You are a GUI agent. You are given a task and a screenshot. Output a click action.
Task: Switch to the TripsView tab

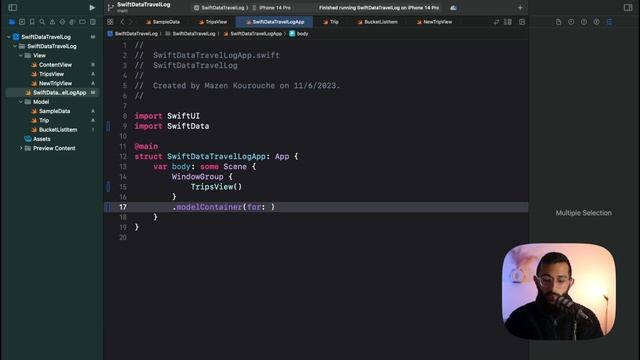pos(213,22)
